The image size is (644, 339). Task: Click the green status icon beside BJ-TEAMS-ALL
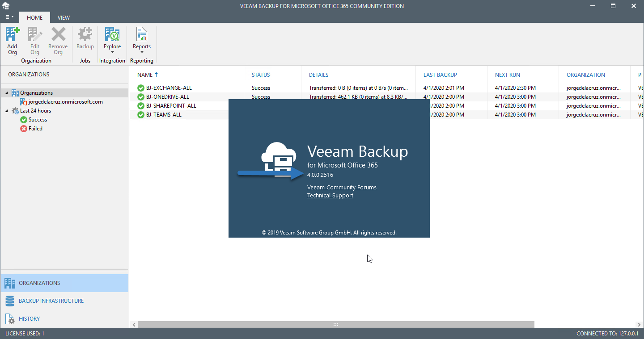141,115
